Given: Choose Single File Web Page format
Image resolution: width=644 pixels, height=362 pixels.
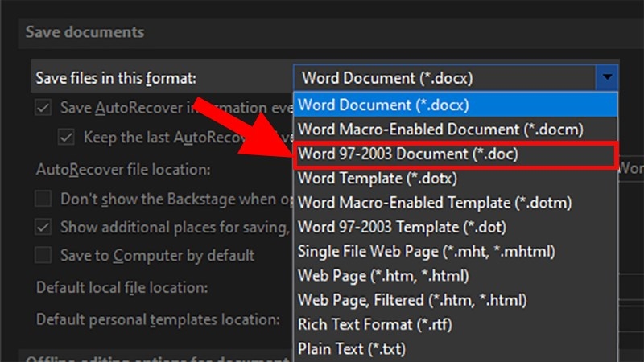Looking at the screenshot, I should pyautogui.click(x=456, y=251).
